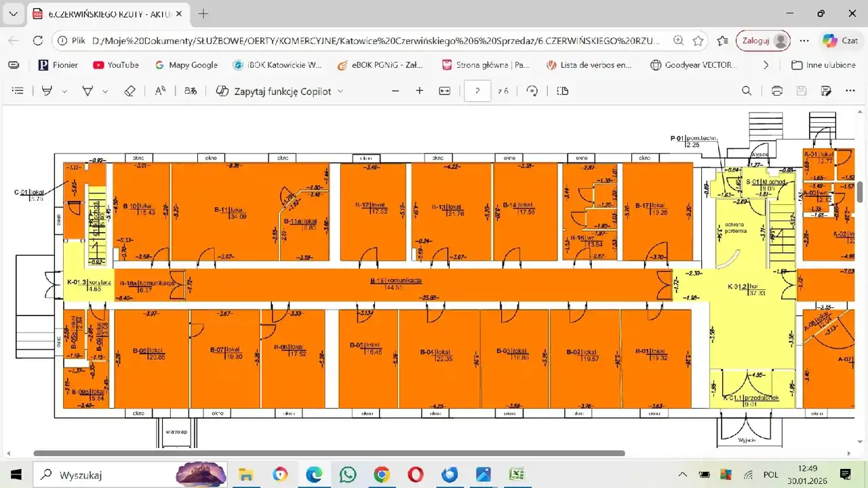Search in PDF with magnifier icon
Viewport: 868px width, 488px height.
click(x=747, y=91)
